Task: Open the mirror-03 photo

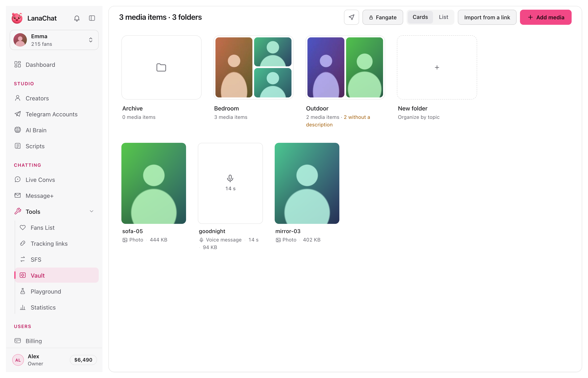Action: (x=307, y=183)
